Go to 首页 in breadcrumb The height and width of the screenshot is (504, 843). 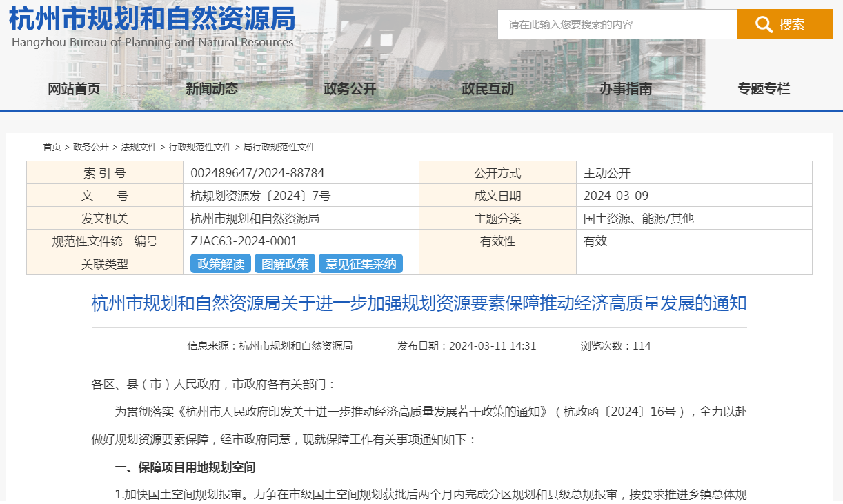pos(52,147)
